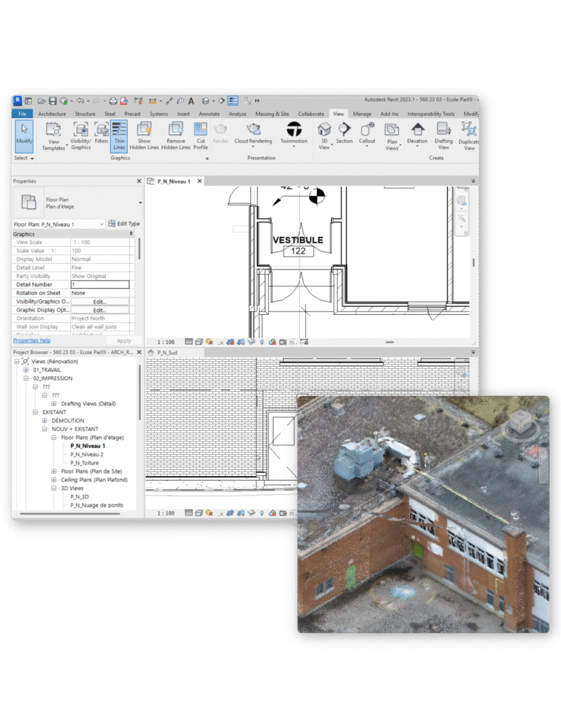Toggle Shadows in P_N_Niveau 1 view bar
The width and height of the screenshot is (561, 728).
221,342
